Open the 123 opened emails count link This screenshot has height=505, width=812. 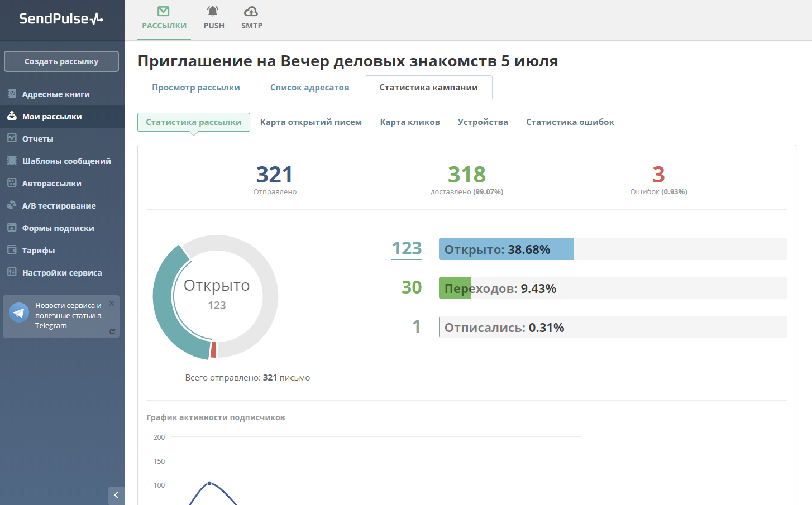[407, 248]
